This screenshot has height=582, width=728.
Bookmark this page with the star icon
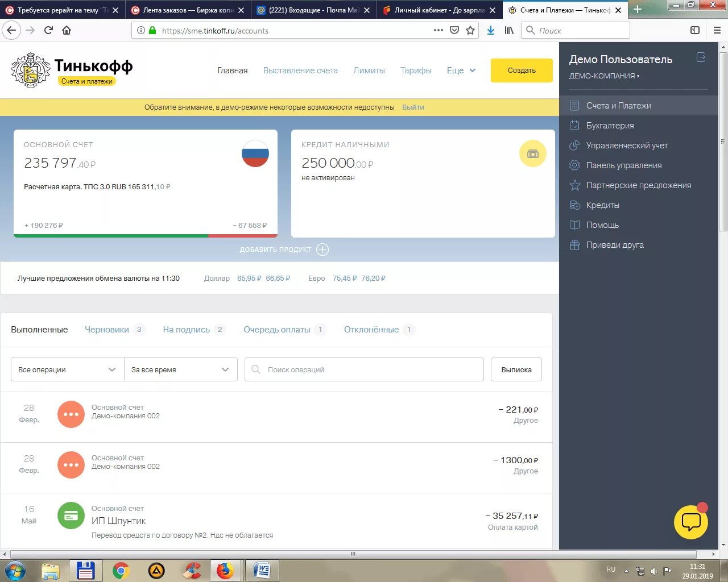pyautogui.click(x=470, y=30)
